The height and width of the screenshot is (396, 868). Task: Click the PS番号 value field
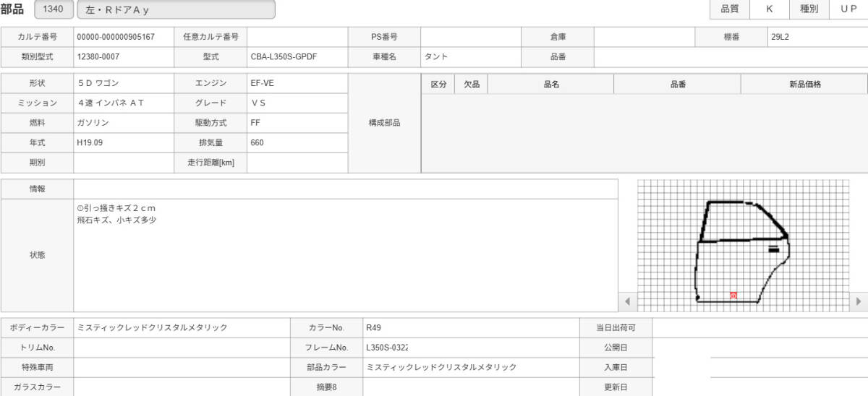coord(471,37)
